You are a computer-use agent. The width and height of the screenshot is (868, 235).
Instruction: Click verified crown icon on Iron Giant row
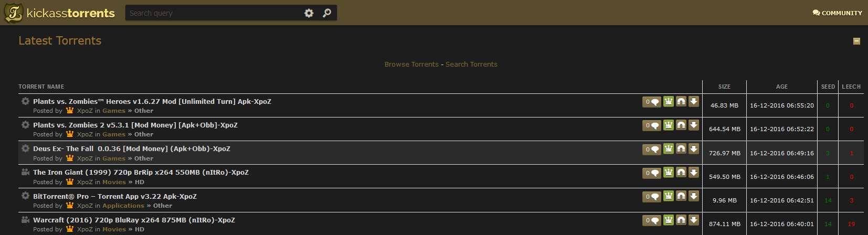coord(669,173)
